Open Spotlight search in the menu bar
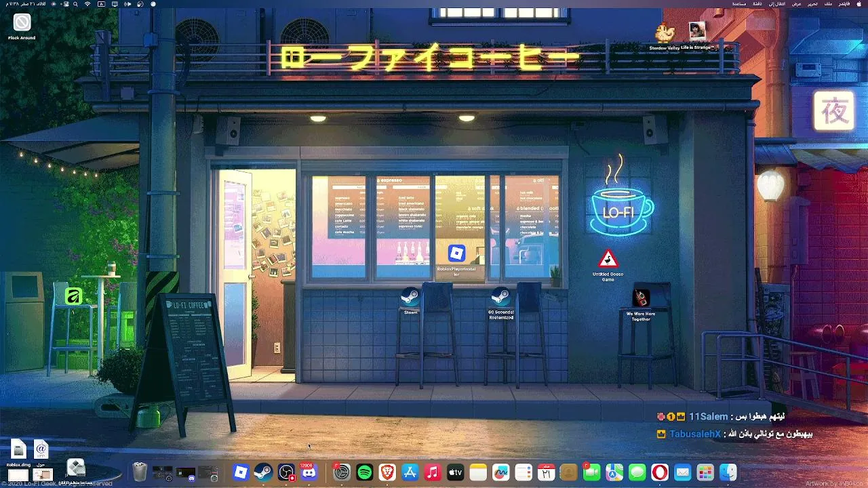The height and width of the screenshot is (488, 868). point(75,4)
